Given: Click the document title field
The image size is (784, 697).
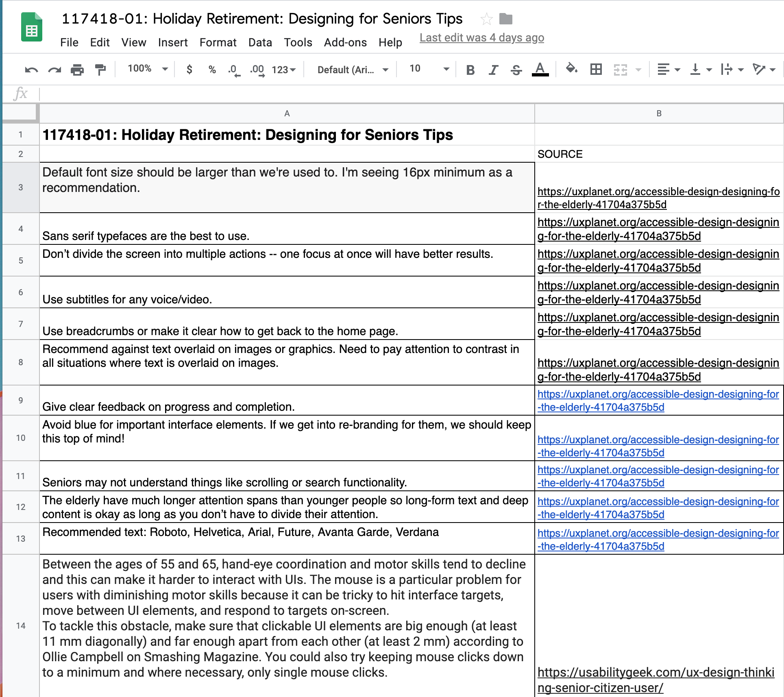Looking at the screenshot, I should (262, 19).
